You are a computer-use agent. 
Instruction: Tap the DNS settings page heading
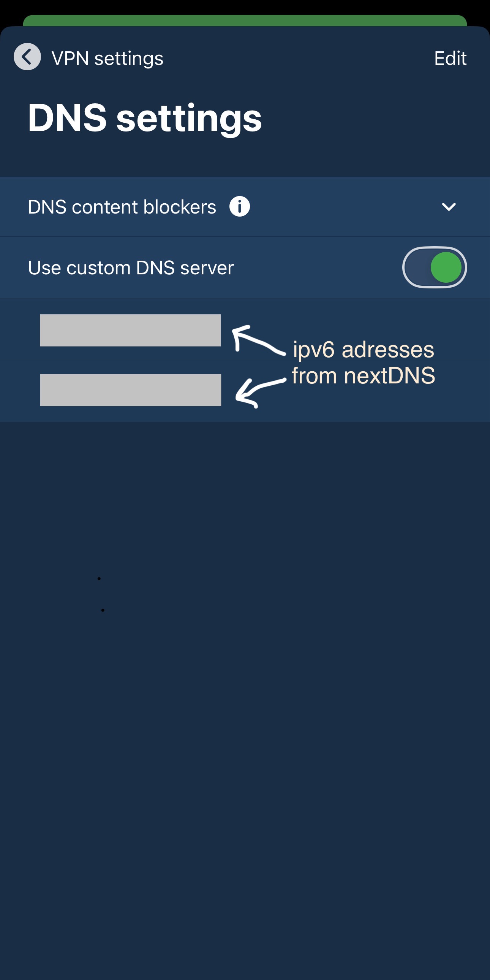point(145,119)
